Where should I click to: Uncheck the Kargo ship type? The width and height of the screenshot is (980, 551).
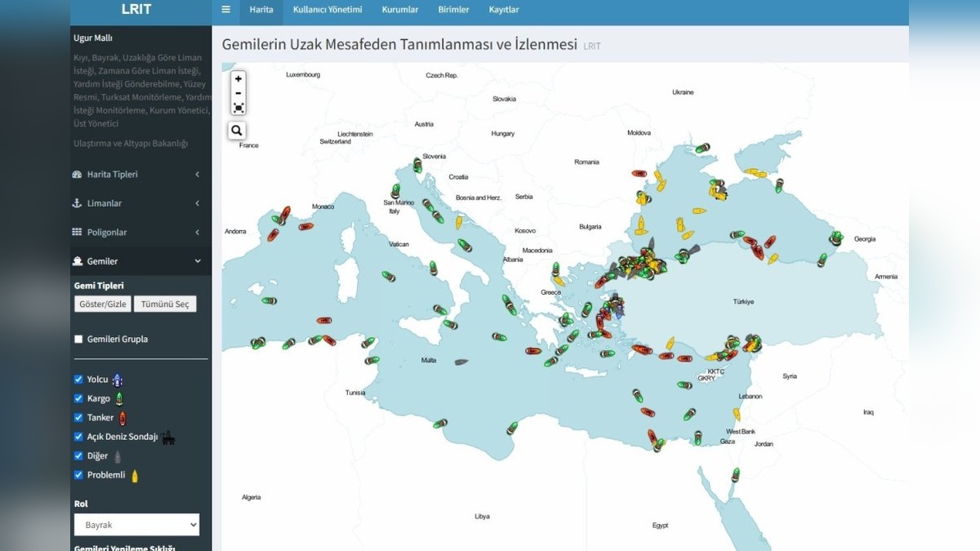pyautogui.click(x=78, y=398)
